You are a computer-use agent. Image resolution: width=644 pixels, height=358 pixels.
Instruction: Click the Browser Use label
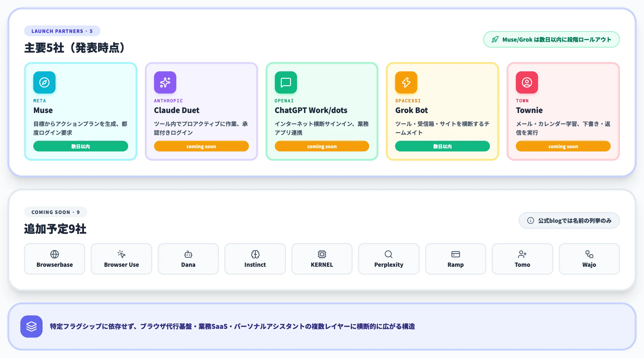click(x=121, y=265)
